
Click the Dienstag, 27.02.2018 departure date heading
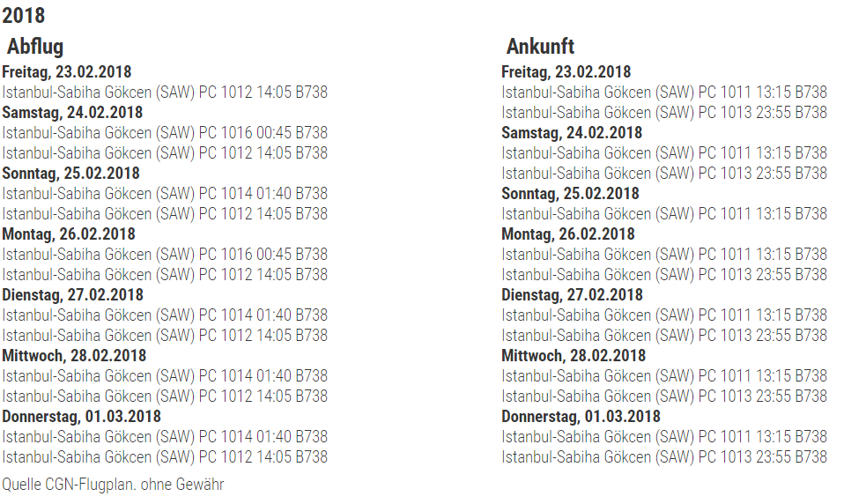tap(73, 294)
